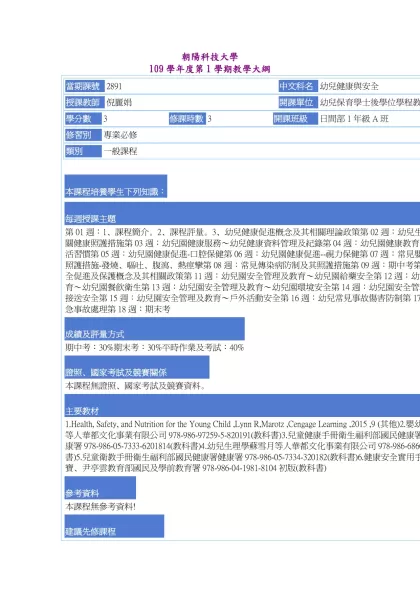Click the 開課班級 label cell

coord(295,119)
